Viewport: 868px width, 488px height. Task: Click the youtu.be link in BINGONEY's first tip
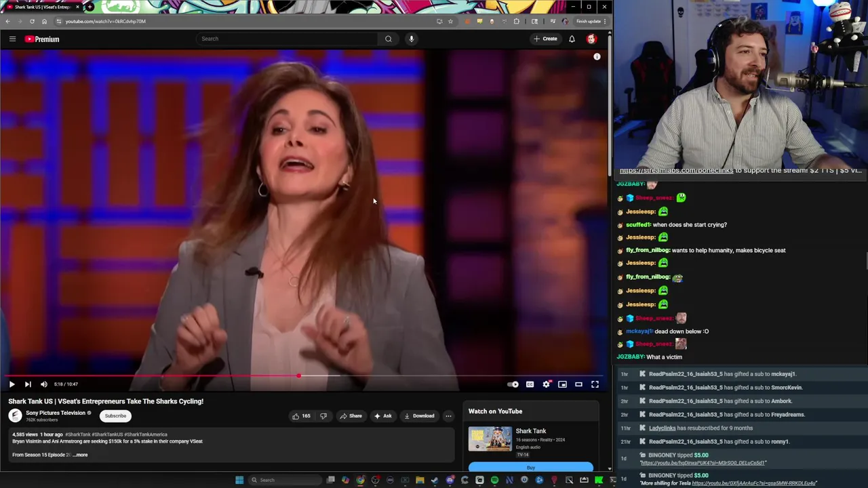703,463
